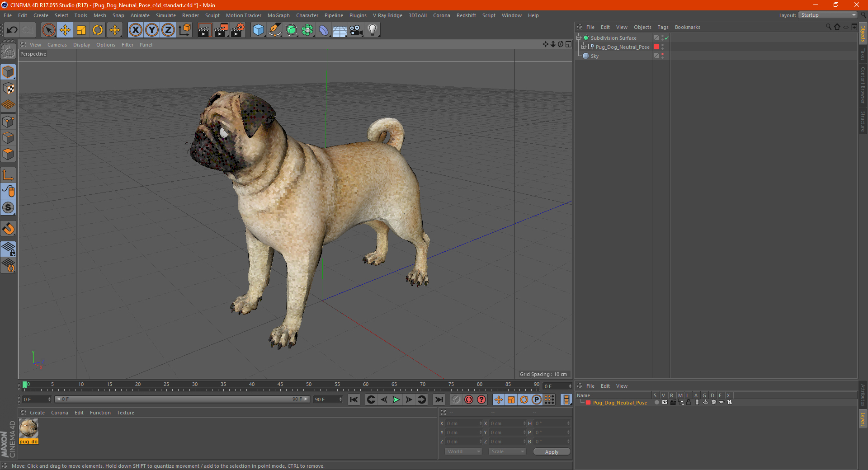
Task: Switch to Polygons mode
Action: click(x=8, y=154)
